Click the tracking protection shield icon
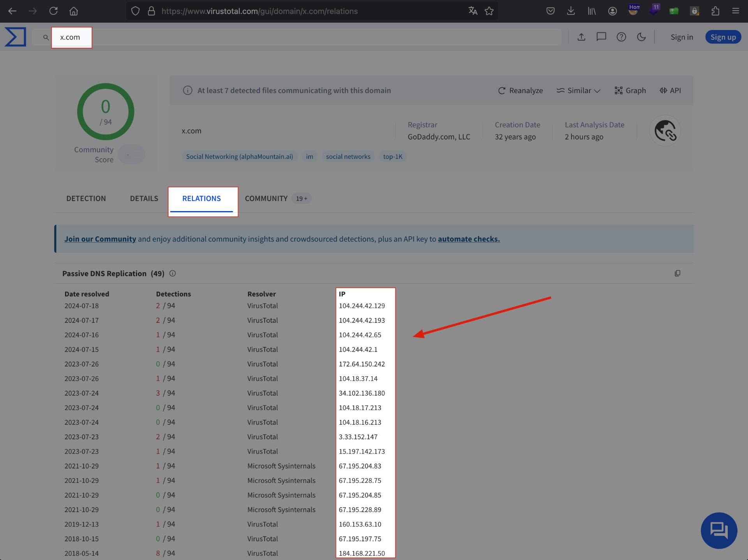Screen dimensions: 748x560 click(x=135, y=11)
